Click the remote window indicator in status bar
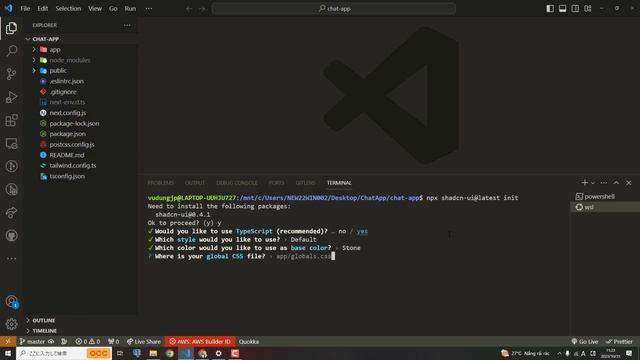The height and width of the screenshot is (360, 640). [x=8, y=341]
